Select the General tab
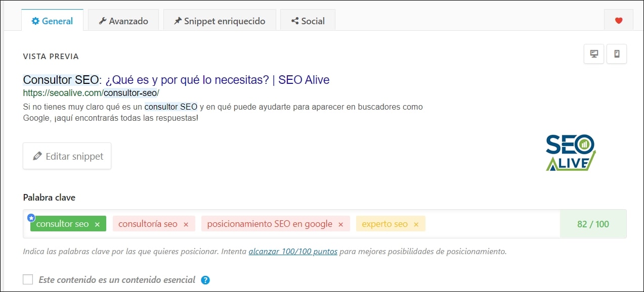 [x=53, y=21]
